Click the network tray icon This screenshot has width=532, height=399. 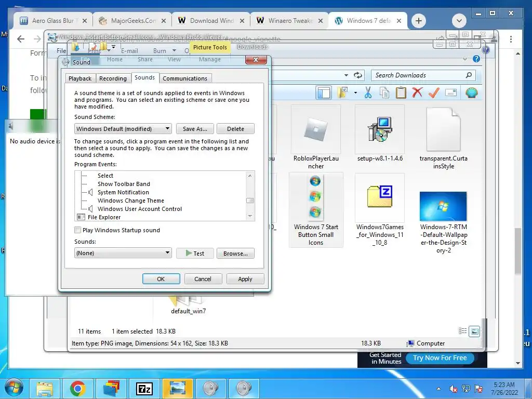466,389
